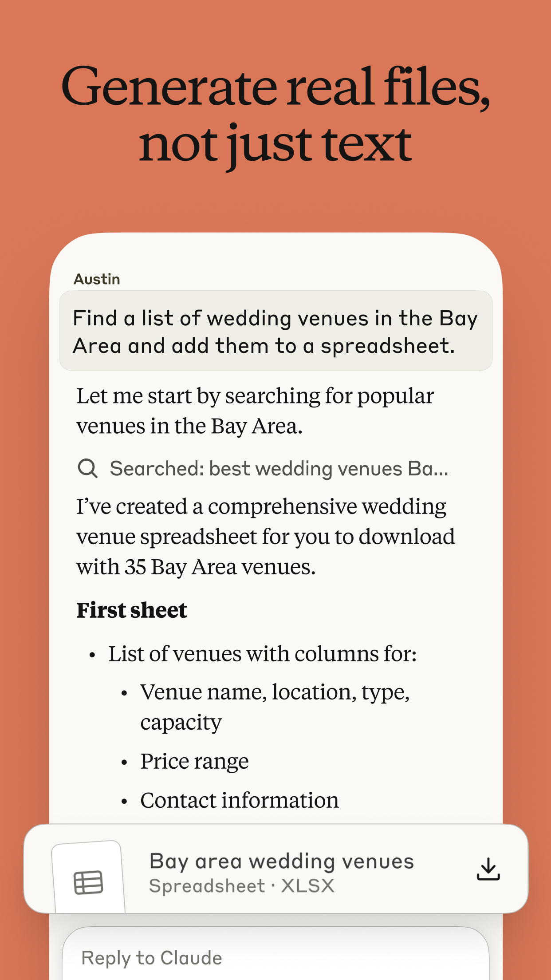The width and height of the screenshot is (551, 980).
Task: Open the 'Bay area wedding venues' file title
Action: pos(282,861)
